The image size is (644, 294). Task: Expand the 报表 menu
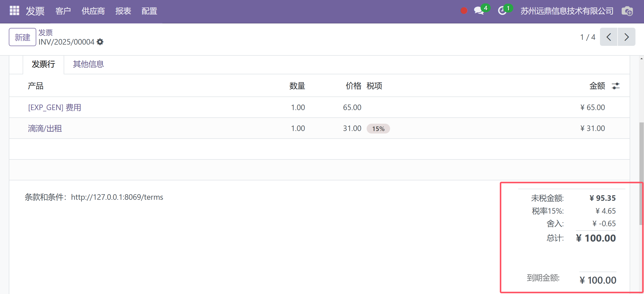[123, 11]
